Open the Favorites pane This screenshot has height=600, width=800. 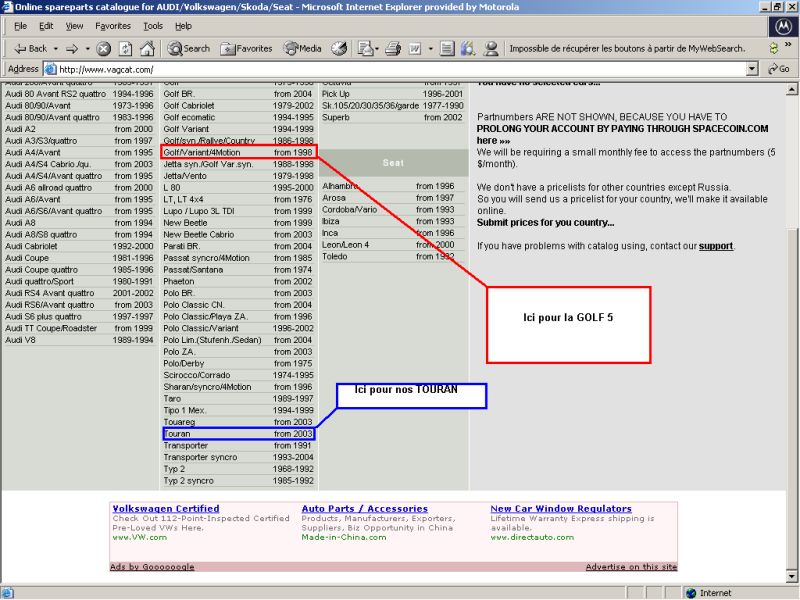[x=246, y=49]
